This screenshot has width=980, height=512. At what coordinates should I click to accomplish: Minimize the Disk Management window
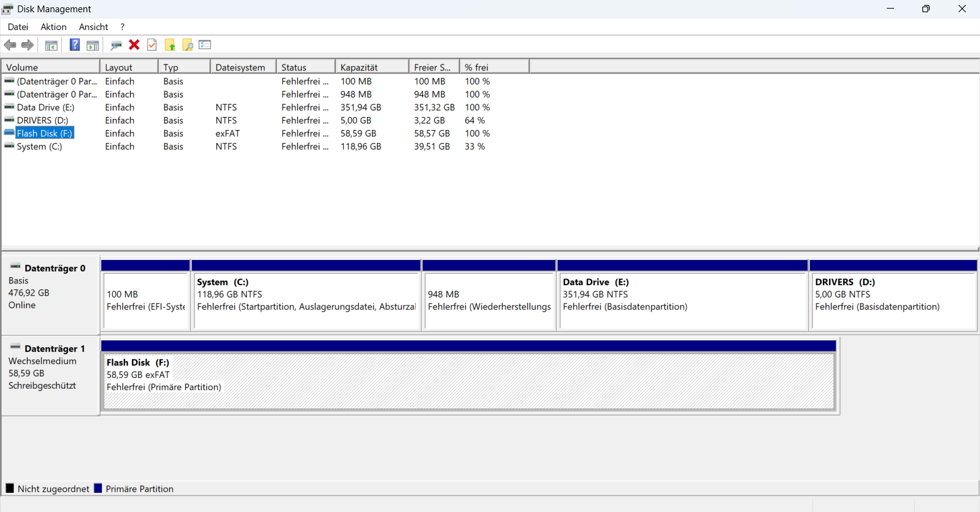pyautogui.click(x=890, y=9)
